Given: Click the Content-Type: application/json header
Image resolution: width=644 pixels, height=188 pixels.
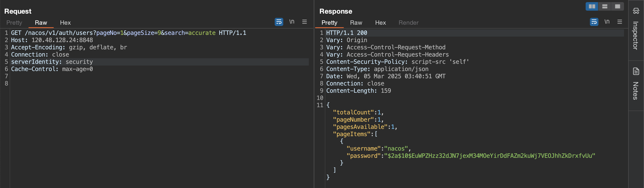Looking at the screenshot, I should (377, 69).
